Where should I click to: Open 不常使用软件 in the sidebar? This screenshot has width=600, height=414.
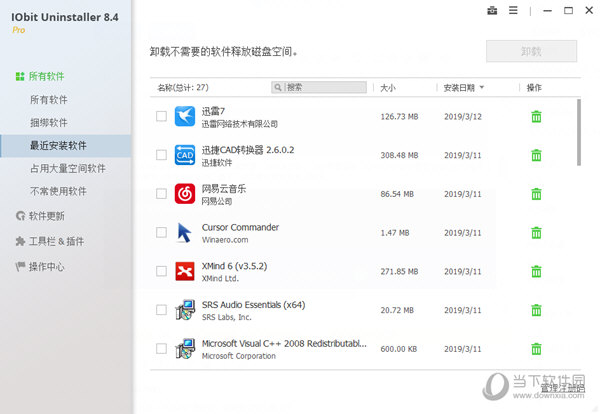tap(58, 191)
